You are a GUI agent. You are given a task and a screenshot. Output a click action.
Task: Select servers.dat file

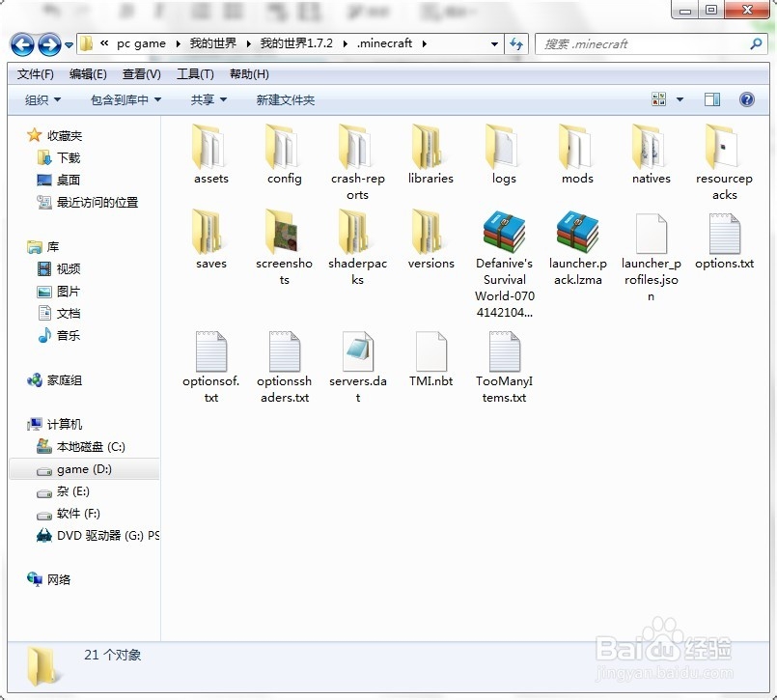click(358, 367)
